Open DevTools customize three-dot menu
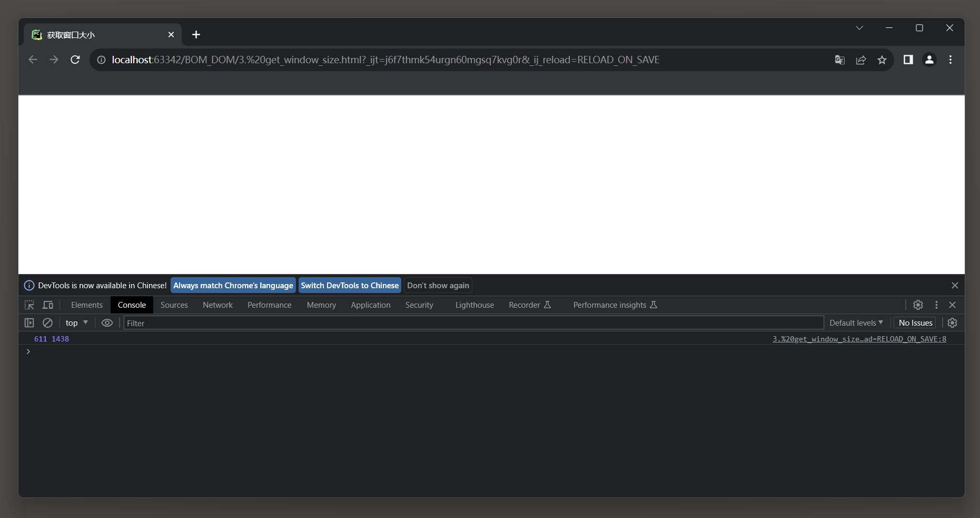 (936, 305)
